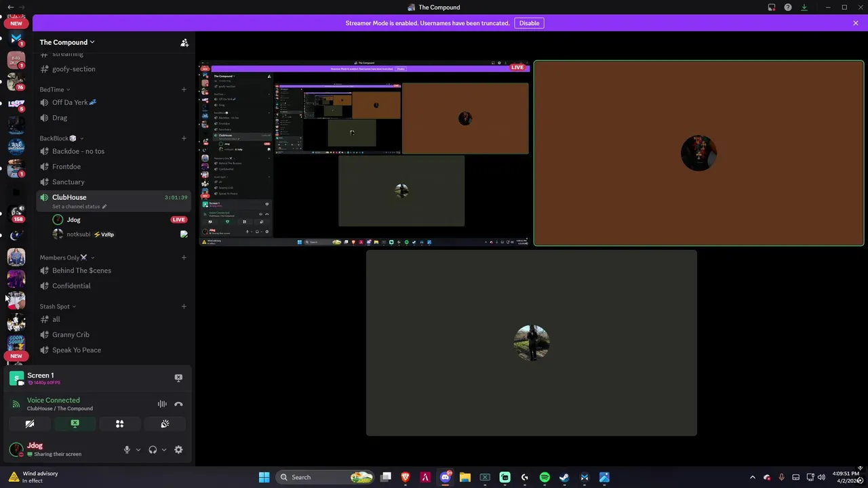Join Speak Yo Peace voice channel

[113, 350]
